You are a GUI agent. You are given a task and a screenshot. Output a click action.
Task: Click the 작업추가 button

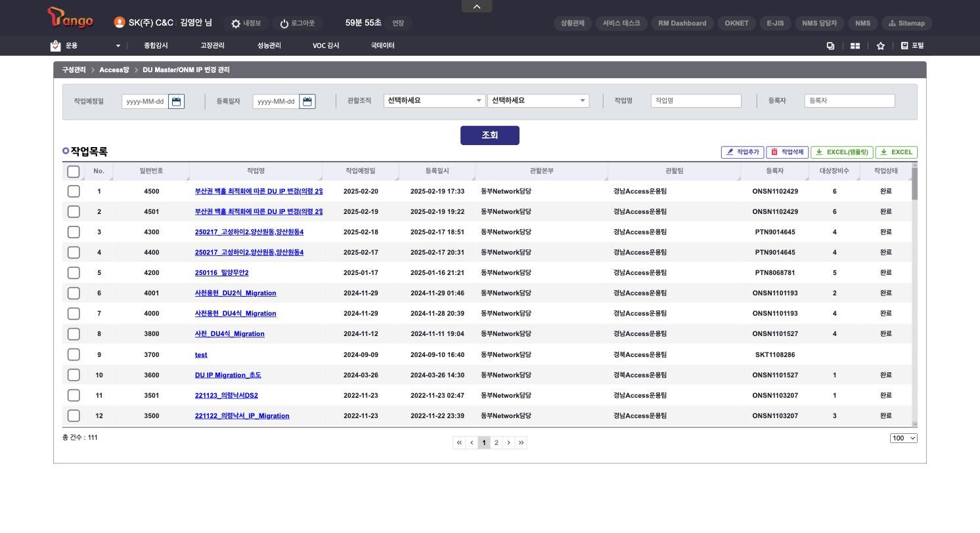[742, 152]
